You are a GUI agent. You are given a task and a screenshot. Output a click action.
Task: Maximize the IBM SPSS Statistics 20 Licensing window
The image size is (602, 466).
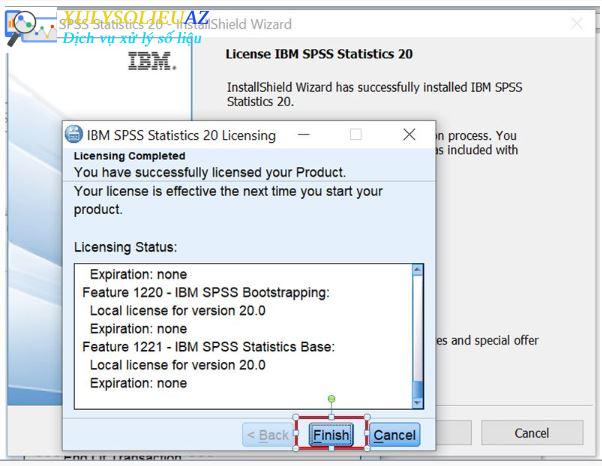pyautogui.click(x=356, y=135)
